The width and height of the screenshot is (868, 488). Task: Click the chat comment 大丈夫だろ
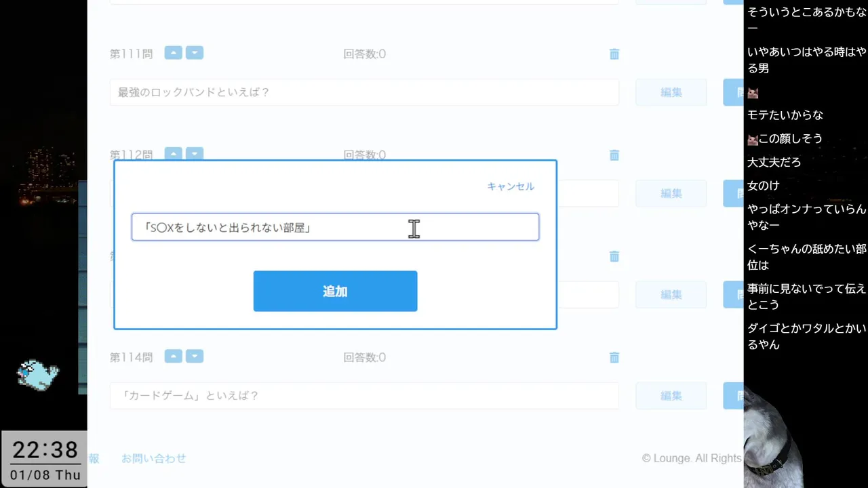(774, 162)
